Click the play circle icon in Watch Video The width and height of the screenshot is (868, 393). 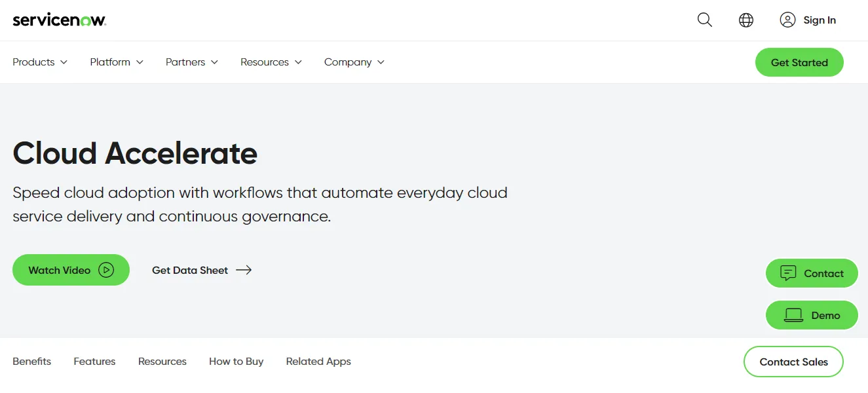pyautogui.click(x=106, y=270)
